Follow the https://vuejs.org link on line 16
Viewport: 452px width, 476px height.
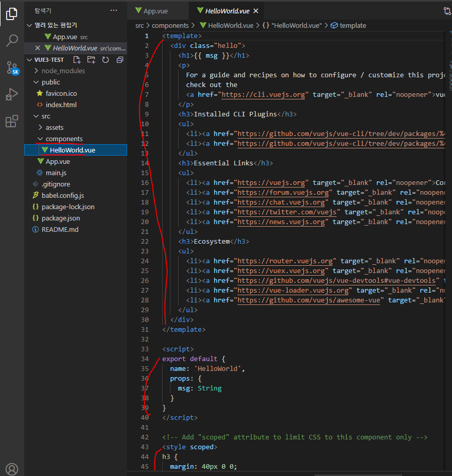pyautogui.click(x=271, y=183)
